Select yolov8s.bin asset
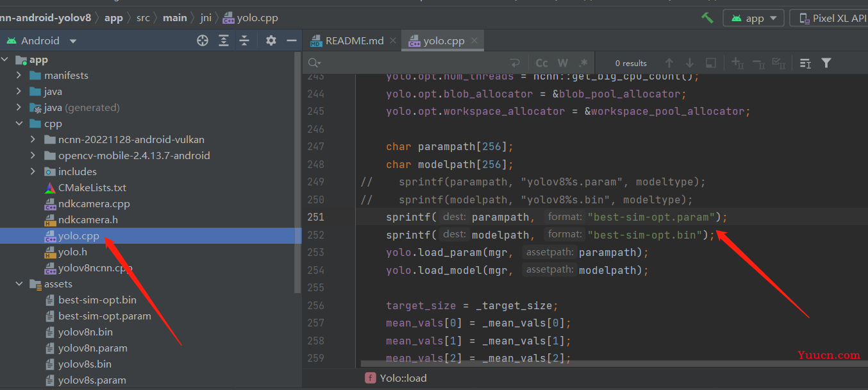The image size is (868, 390). click(x=85, y=364)
